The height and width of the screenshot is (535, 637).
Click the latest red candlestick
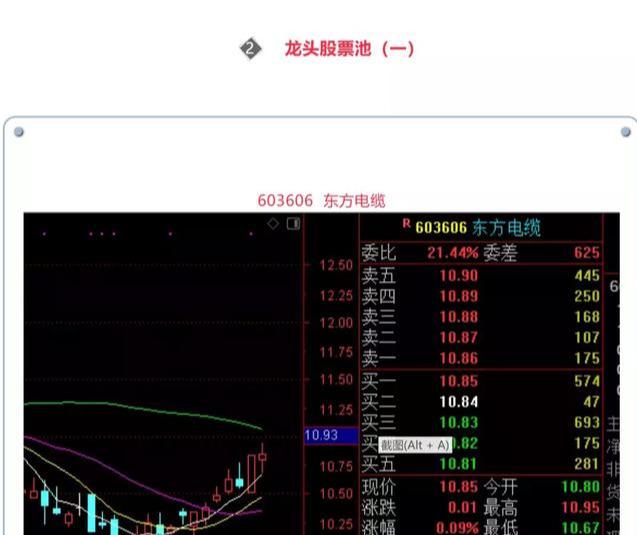coord(262,457)
